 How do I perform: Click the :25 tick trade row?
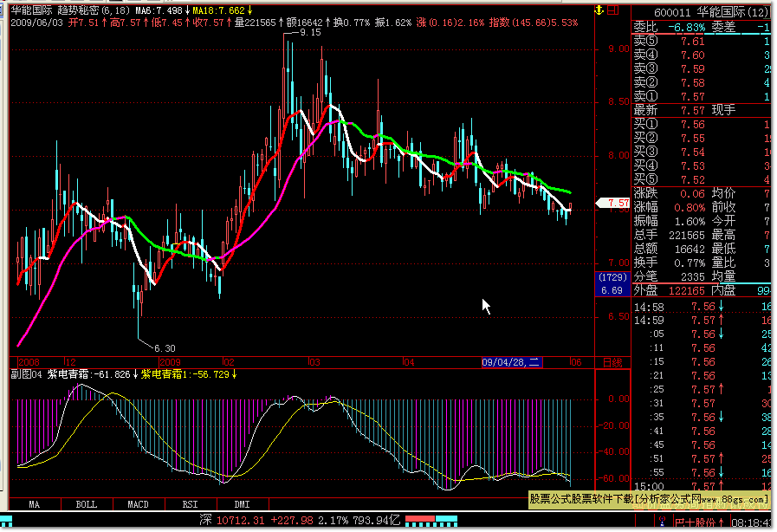pyautogui.click(x=702, y=390)
